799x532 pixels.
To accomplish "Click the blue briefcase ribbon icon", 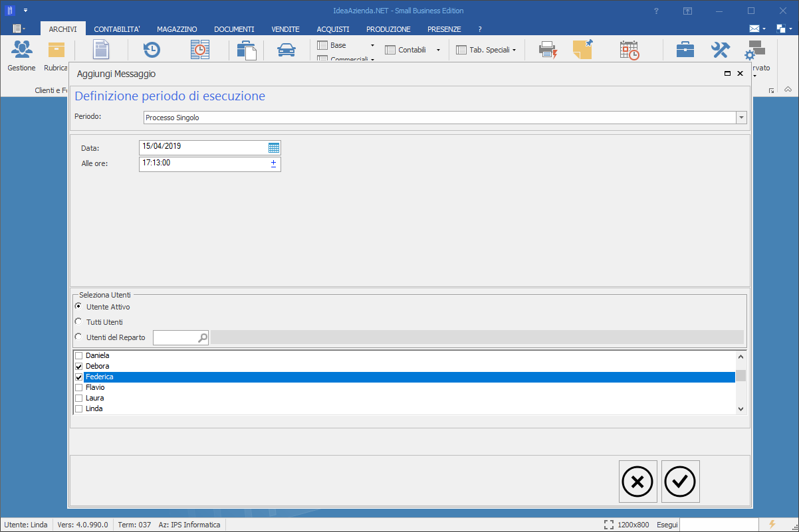I will (x=685, y=50).
